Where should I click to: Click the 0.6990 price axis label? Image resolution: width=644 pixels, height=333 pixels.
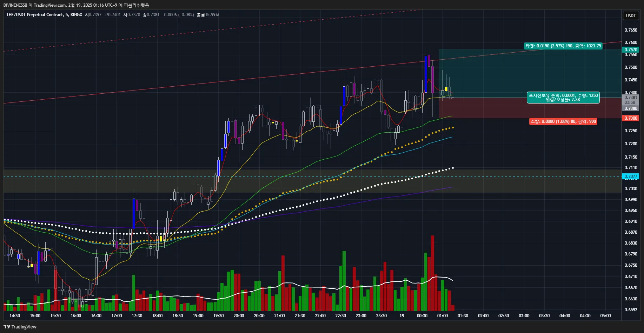631,200
